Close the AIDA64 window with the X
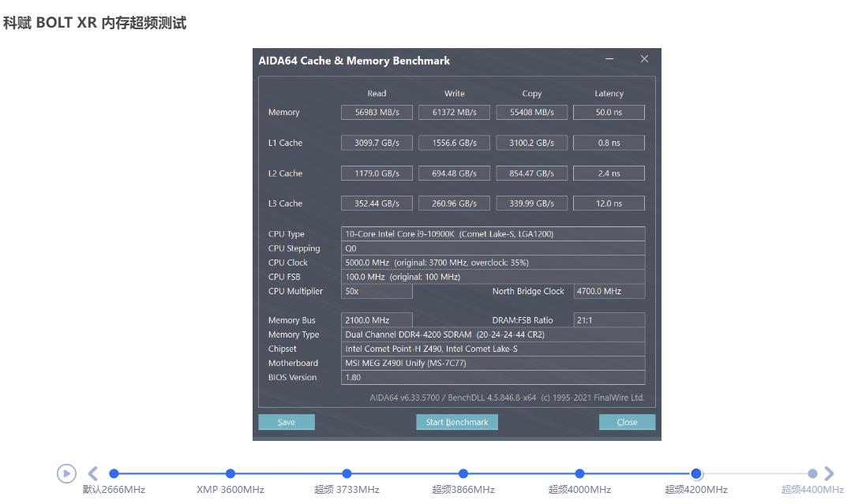Screen dimensions: 862x504 (x=644, y=58)
